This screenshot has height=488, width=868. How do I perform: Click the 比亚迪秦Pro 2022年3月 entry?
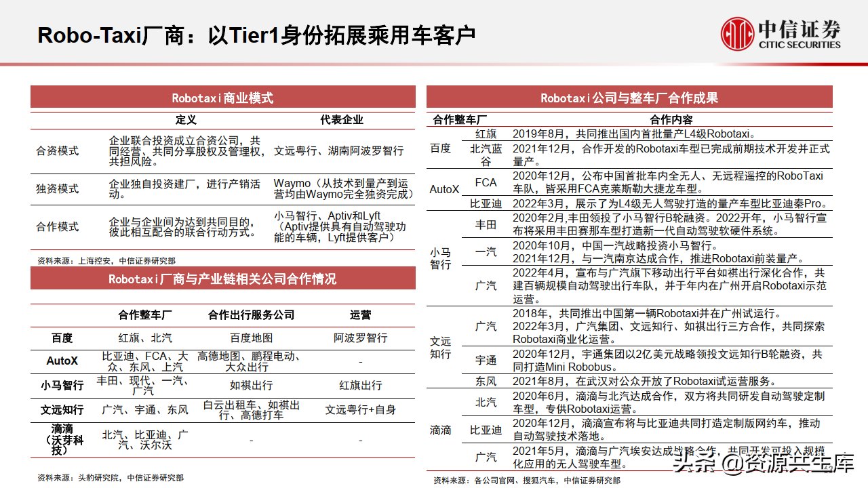[x=671, y=203]
